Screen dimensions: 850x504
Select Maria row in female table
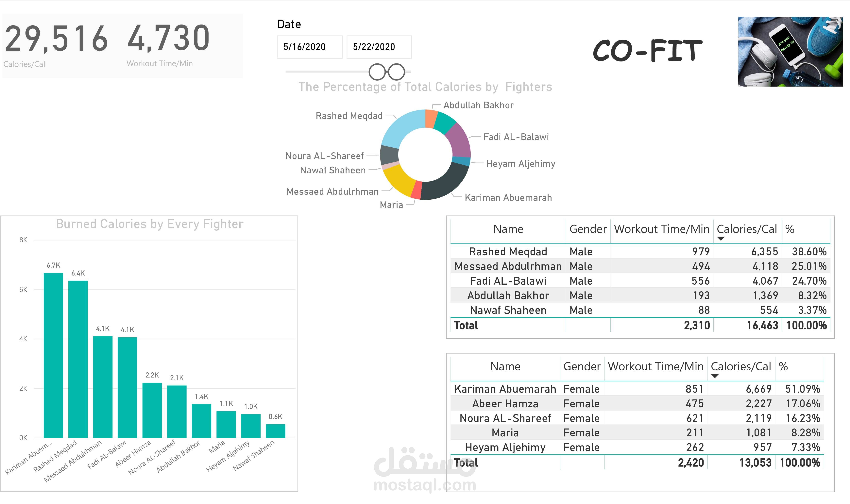point(637,433)
